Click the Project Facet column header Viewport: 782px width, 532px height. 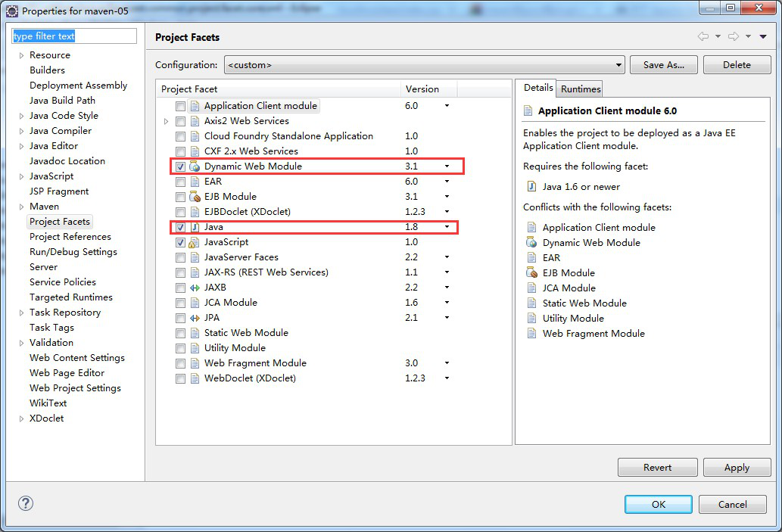tap(278, 89)
